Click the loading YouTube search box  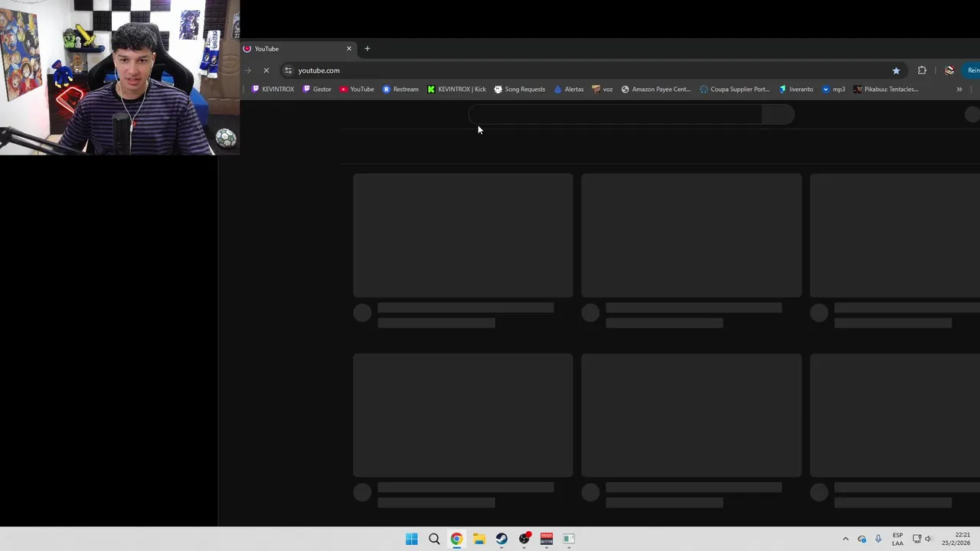(615, 115)
